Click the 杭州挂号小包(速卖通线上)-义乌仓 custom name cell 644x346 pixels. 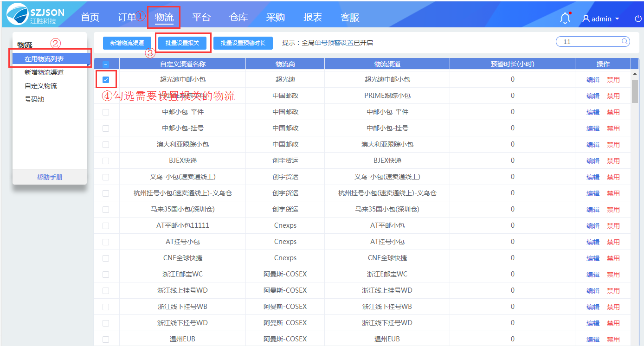coord(183,193)
